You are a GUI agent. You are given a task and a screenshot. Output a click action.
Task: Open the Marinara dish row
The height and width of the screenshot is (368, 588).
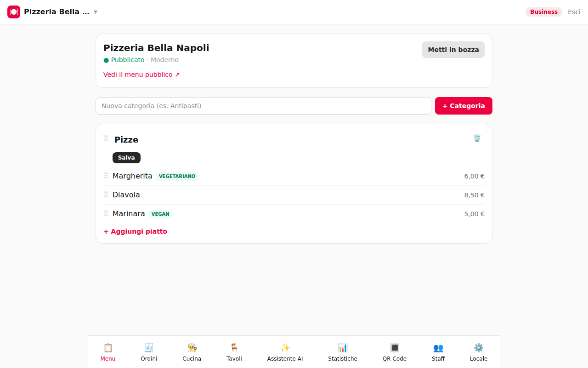294,214
